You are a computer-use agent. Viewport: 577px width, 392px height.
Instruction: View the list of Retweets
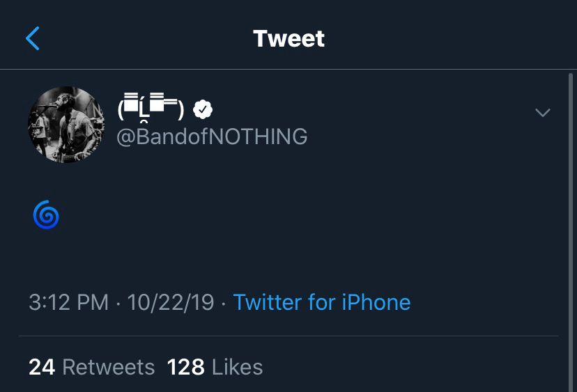click(x=91, y=367)
